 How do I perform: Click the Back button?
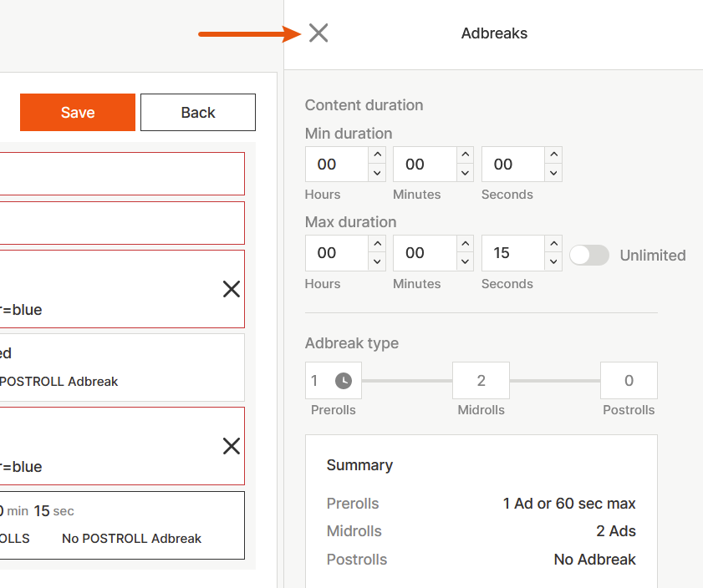click(x=198, y=113)
